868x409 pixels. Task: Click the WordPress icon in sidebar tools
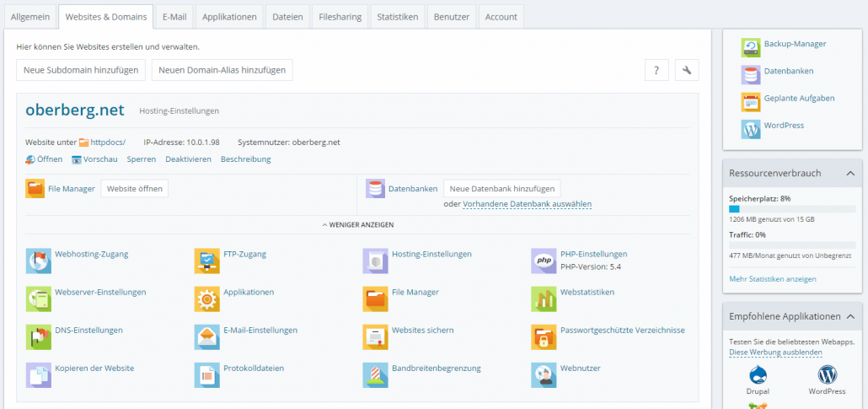[751, 129]
